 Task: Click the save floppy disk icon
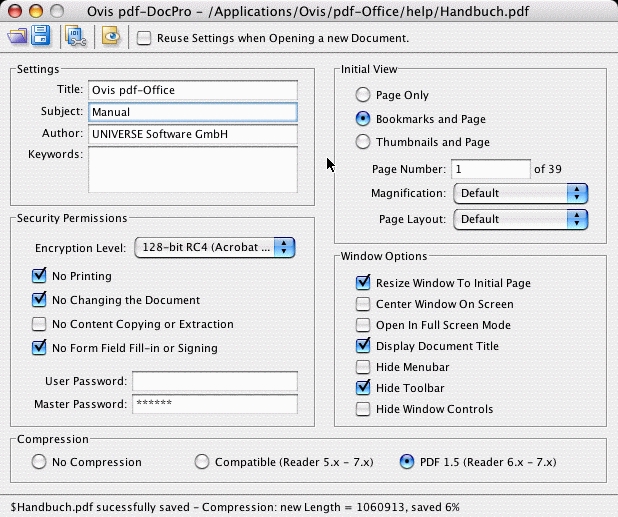pyautogui.click(x=41, y=38)
